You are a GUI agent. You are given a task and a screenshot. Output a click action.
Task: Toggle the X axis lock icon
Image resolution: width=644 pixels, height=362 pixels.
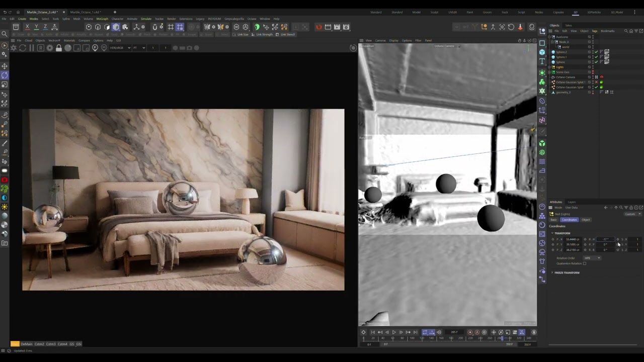click(x=27, y=27)
